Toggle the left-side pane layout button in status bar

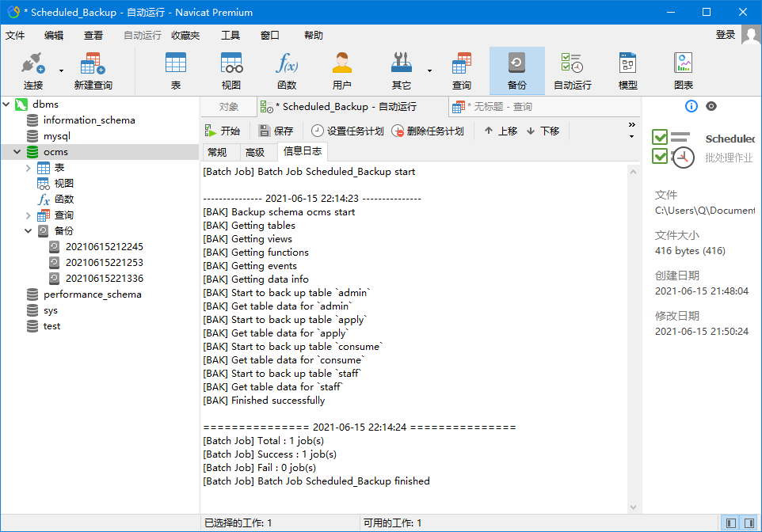coord(730,523)
